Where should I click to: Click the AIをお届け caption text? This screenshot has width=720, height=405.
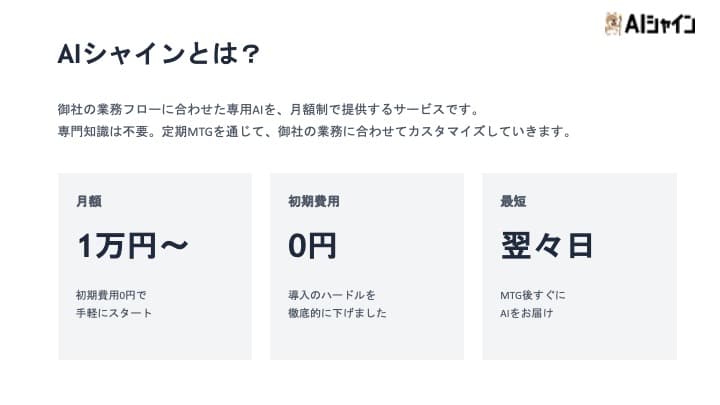(x=527, y=313)
